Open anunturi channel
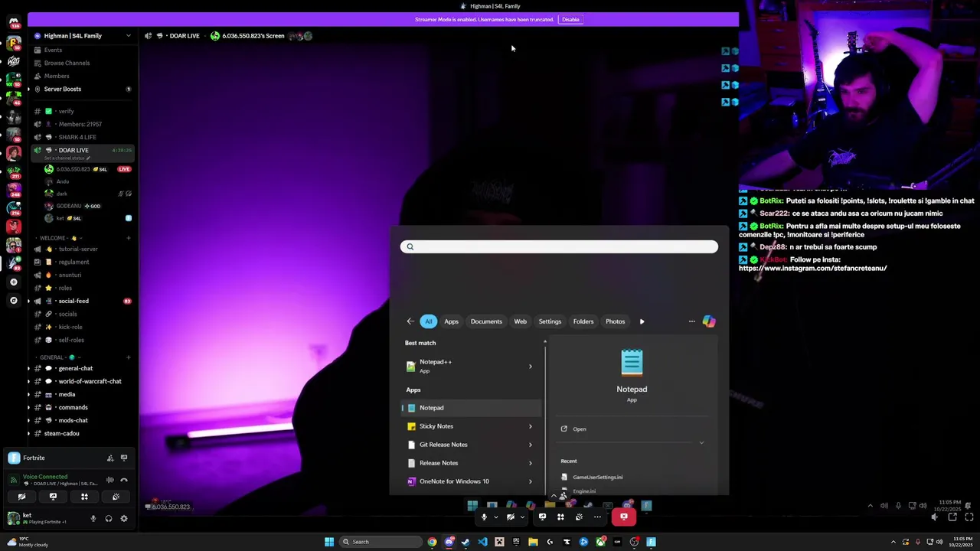 (70, 275)
